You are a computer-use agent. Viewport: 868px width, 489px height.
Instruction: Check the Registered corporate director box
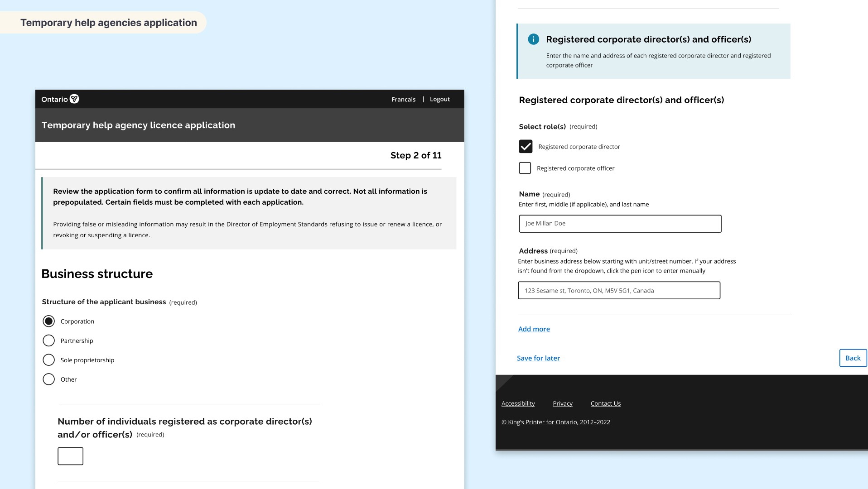click(526, 146)
